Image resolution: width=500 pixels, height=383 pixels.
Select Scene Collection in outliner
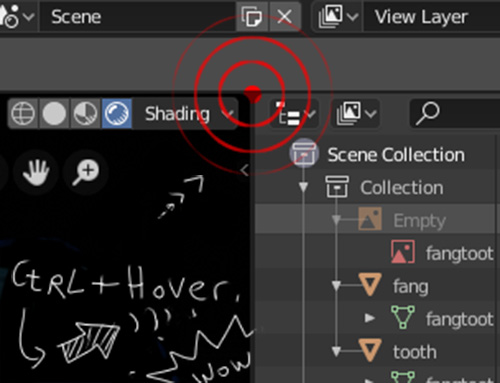[396, 155]
